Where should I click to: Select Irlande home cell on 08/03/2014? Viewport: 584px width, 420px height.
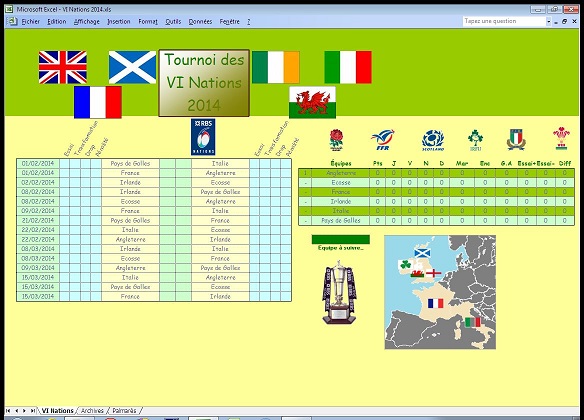coord(130,249)
